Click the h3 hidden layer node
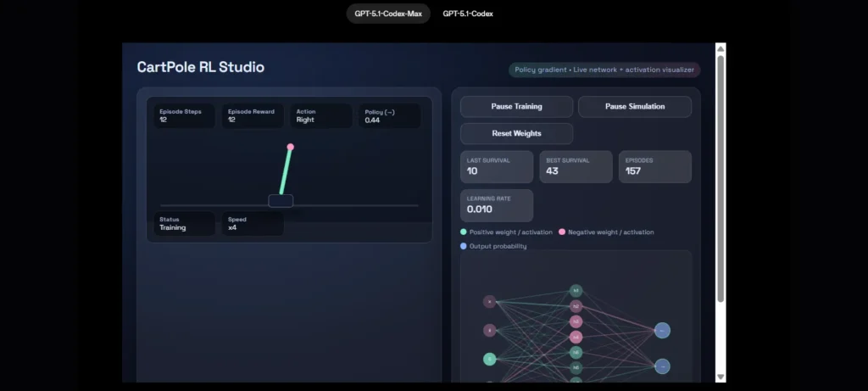The width and height of the screenshot is (868, 391). [x=576, y=321]
